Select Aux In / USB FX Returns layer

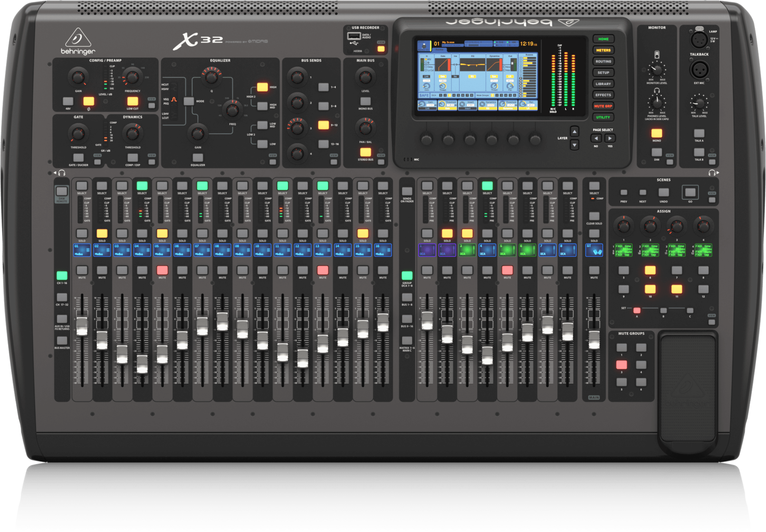(x=62, y=319)
